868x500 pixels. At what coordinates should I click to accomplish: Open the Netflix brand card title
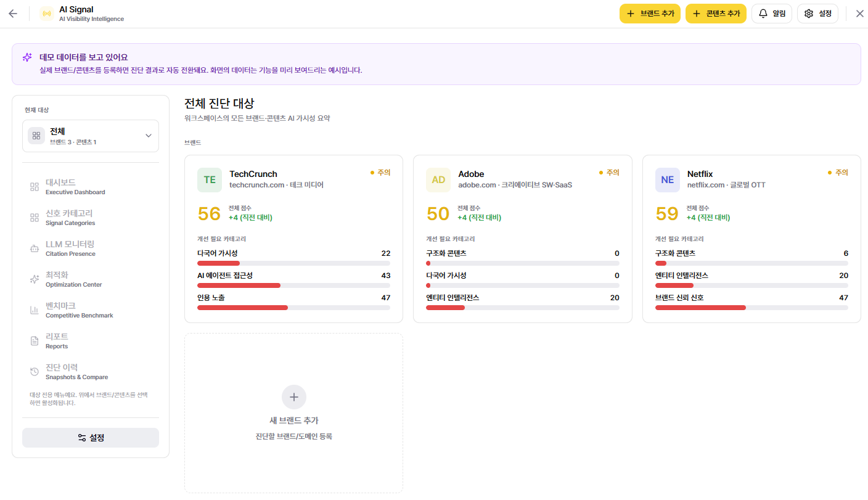pos(700,174)
